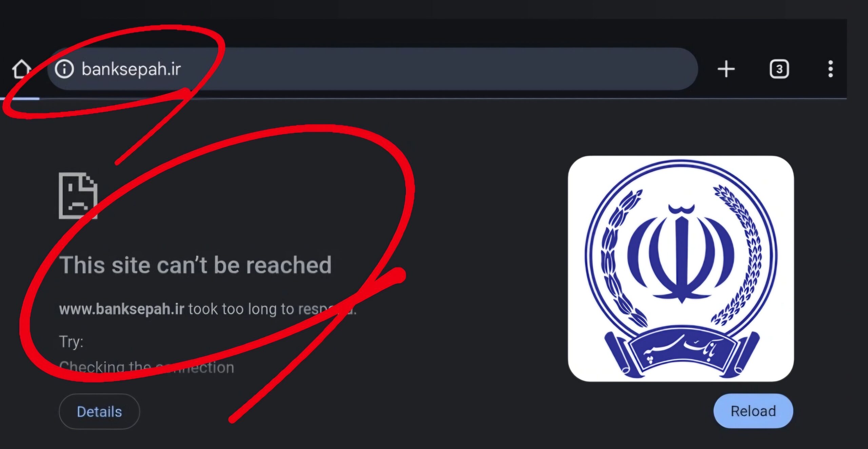Click the "This site can't be reached" heading
The width and height of the screenshot is (868, 449).
195,265
